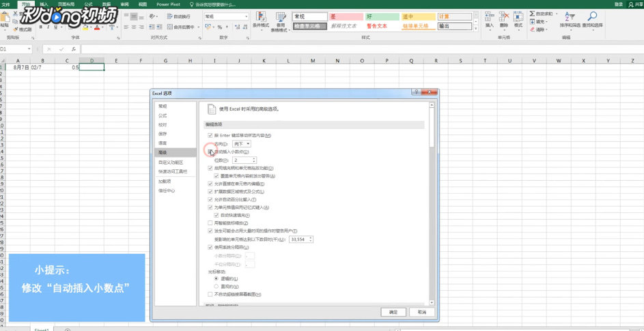Open 排序和筛选 sort and filter

point(570,20)
